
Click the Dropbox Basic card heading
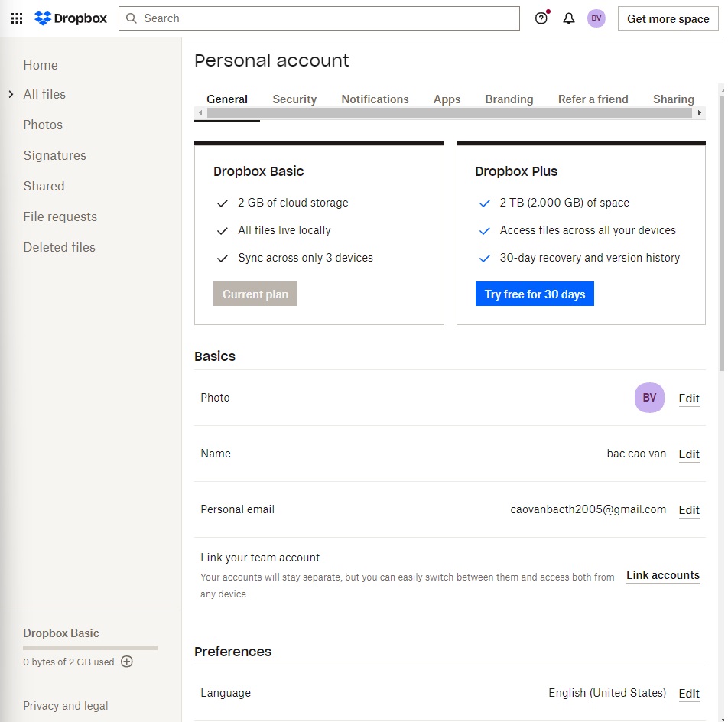tap(258, 171)
